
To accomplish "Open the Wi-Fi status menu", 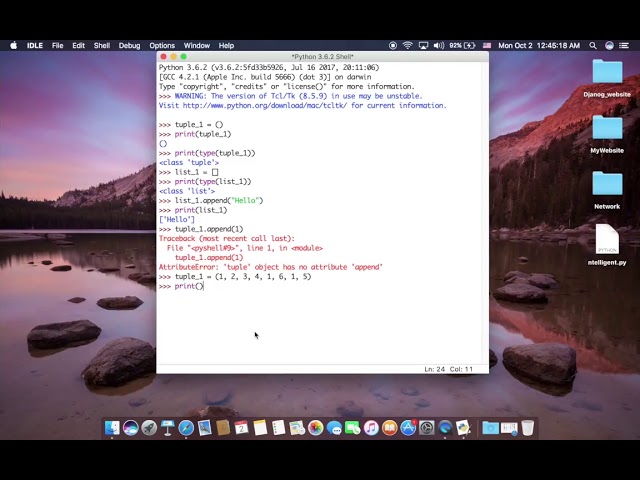I will pos(407,45).
